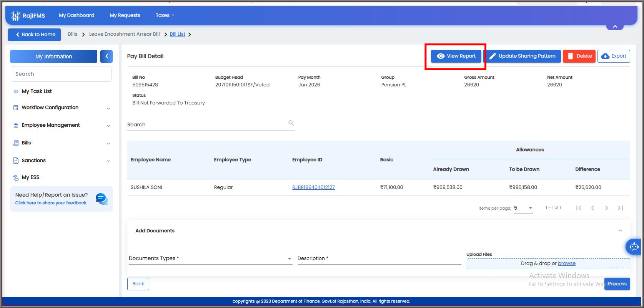The width and height of the screenshot is (644, 308).
Task: Click the browse link to upload files
Action: tap(567, 263)
